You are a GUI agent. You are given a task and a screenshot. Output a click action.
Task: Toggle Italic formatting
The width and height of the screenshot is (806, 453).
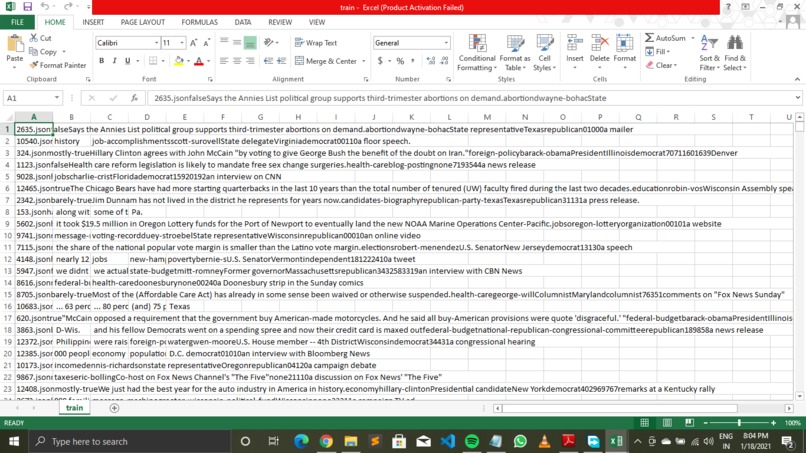point(114,61)
